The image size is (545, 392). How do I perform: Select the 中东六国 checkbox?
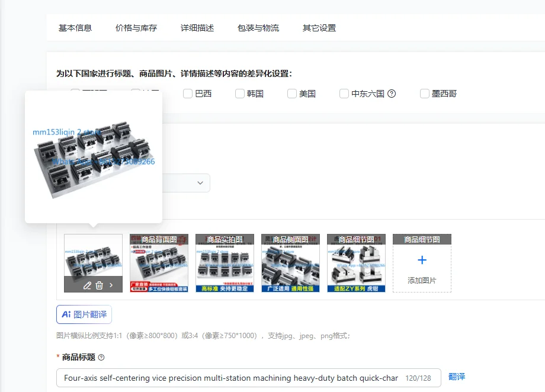[x=344, y=94]
